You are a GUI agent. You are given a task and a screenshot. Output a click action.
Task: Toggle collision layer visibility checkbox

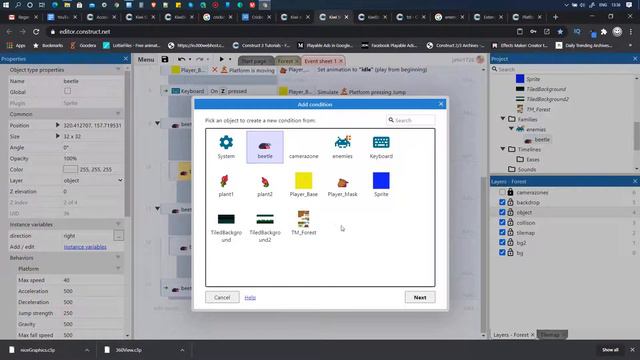pos(502,222)
